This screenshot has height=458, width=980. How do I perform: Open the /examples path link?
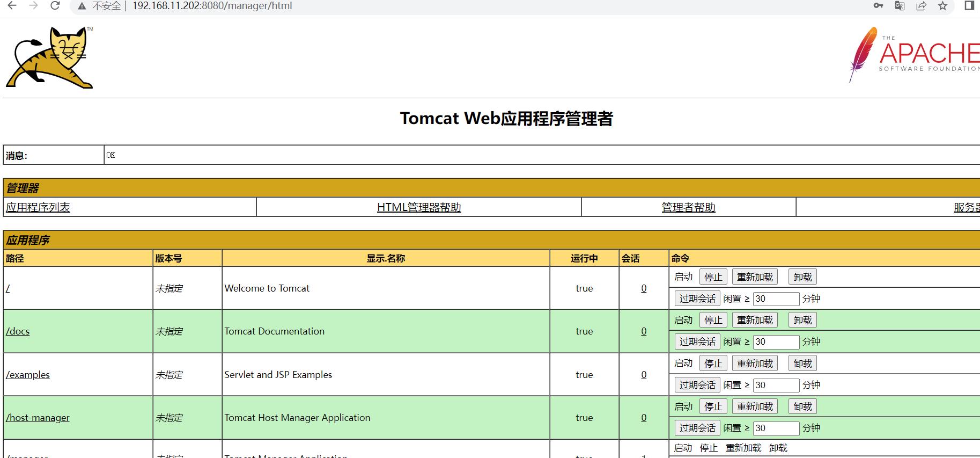click(x=28, y=375)
